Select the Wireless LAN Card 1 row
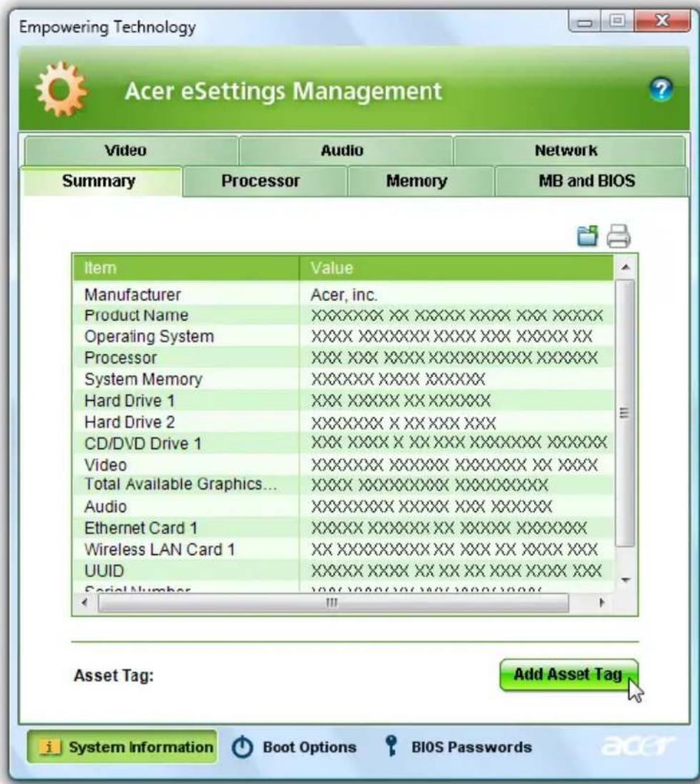The image size is (700, 784). [x=343, y=550]
